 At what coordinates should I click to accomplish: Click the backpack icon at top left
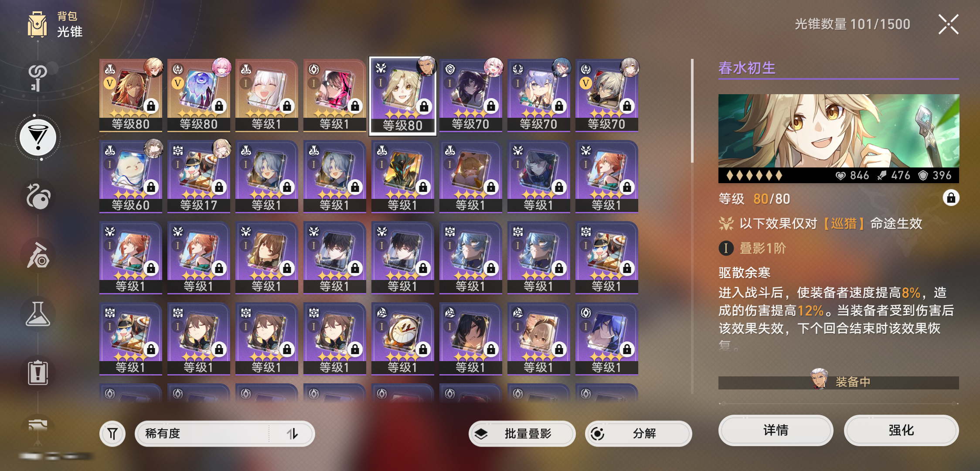coord(37,25)
